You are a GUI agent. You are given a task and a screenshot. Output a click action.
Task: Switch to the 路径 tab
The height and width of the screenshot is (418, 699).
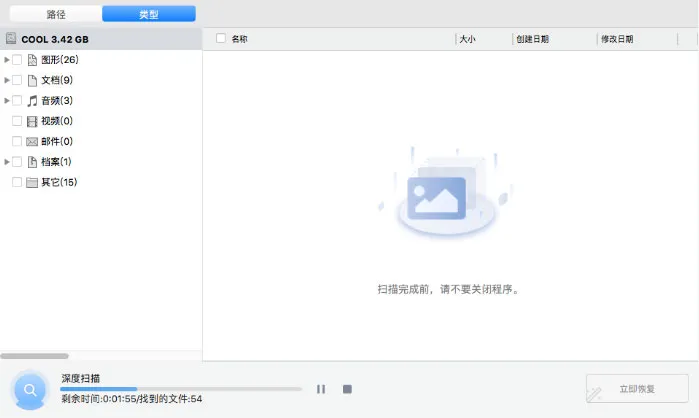point(56,14)
